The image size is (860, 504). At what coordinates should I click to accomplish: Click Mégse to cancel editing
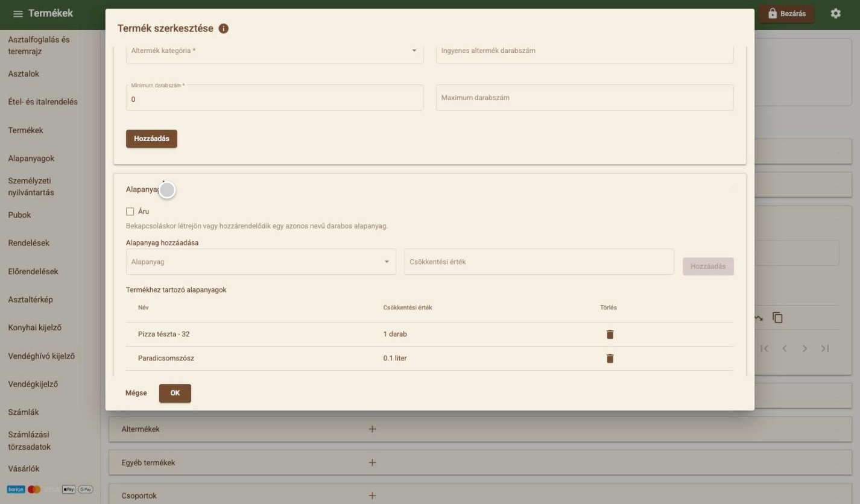(x=136, y=393)
